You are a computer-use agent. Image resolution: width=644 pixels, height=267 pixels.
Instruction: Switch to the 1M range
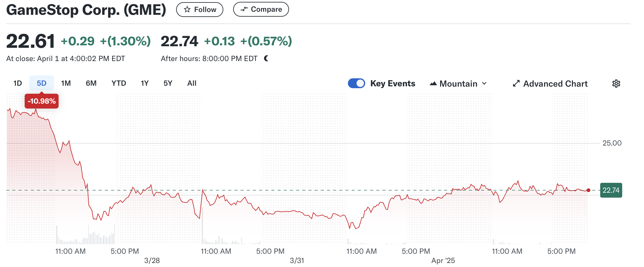(x=66, y=83)
